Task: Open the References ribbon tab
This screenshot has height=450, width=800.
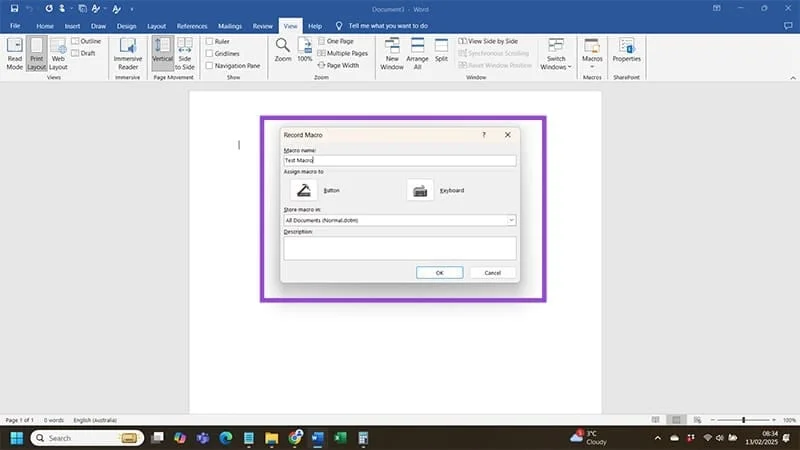Action: [192, 25]
